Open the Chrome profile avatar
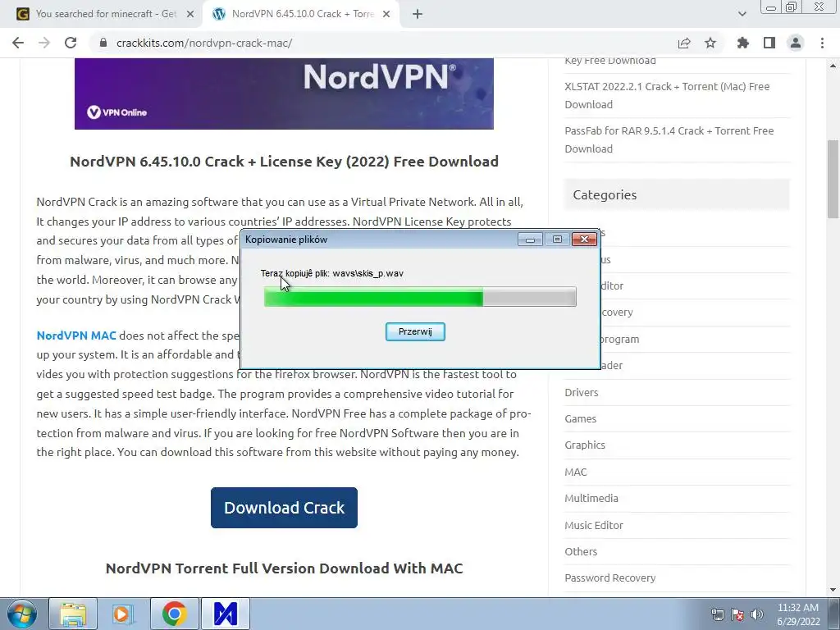Screen dimensions: 840x630 (796, 43)
